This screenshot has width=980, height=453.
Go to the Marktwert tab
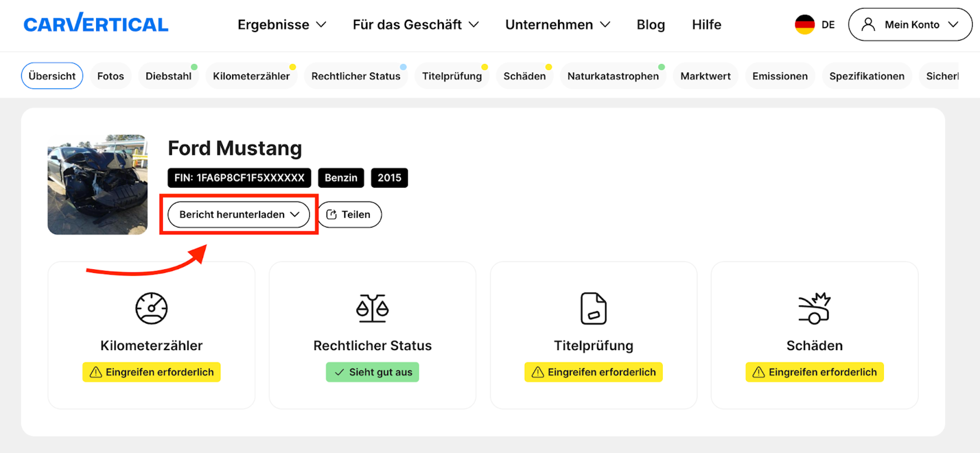[x=706, y=76]
